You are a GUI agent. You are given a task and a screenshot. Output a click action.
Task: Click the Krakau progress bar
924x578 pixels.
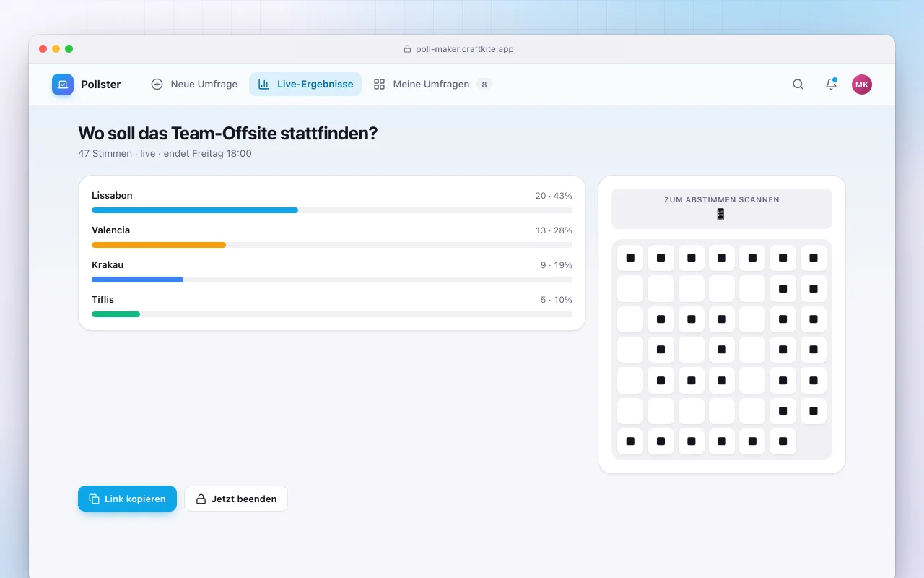pyautogui.click(x=137, y=280)
